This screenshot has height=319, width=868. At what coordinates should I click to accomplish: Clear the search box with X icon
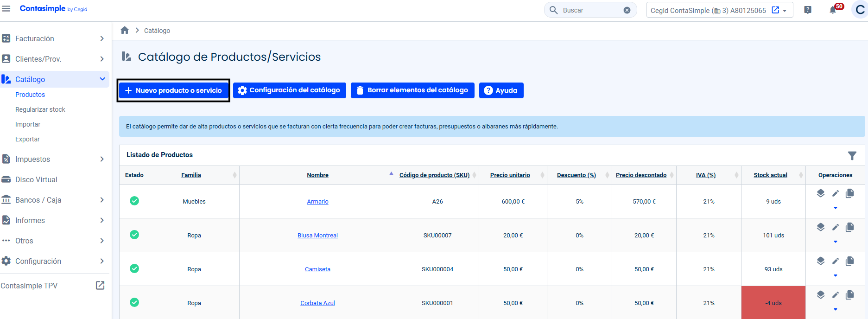tap(627, 10)
